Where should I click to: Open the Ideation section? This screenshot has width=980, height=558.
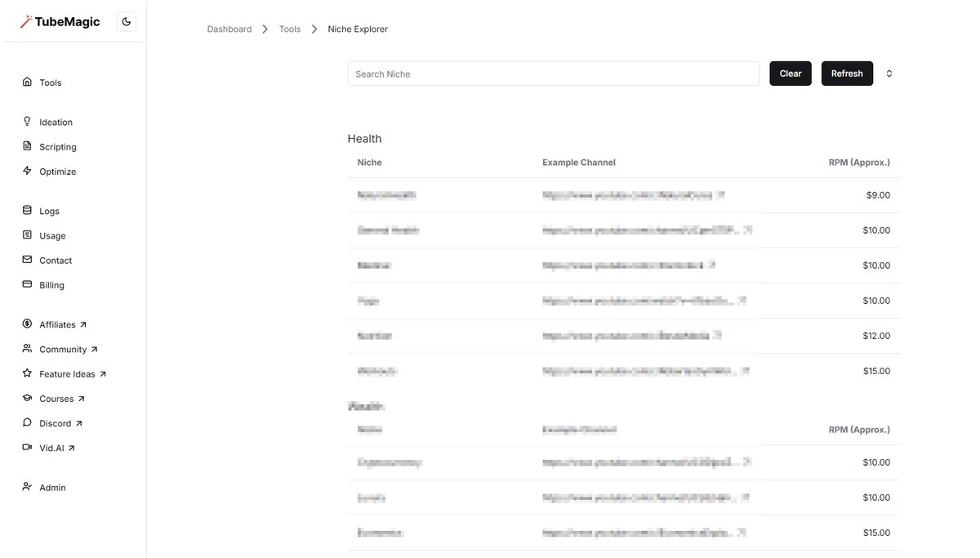click(56, 122)
